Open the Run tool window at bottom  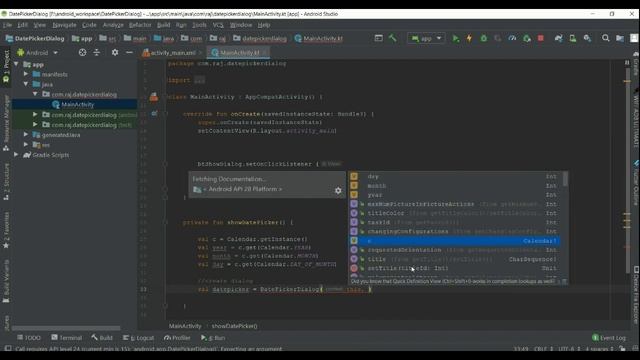[x=213, y=338]
